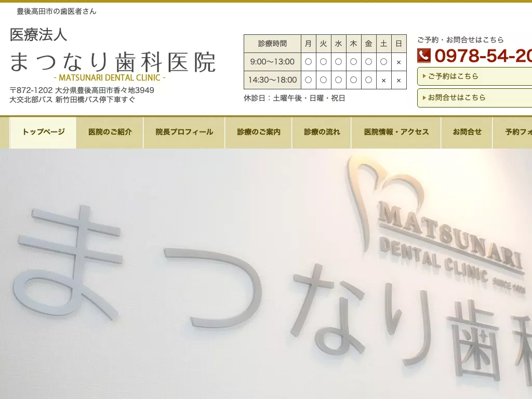
Task: Click the お問合せはこちら button
Action: [475, 98]
